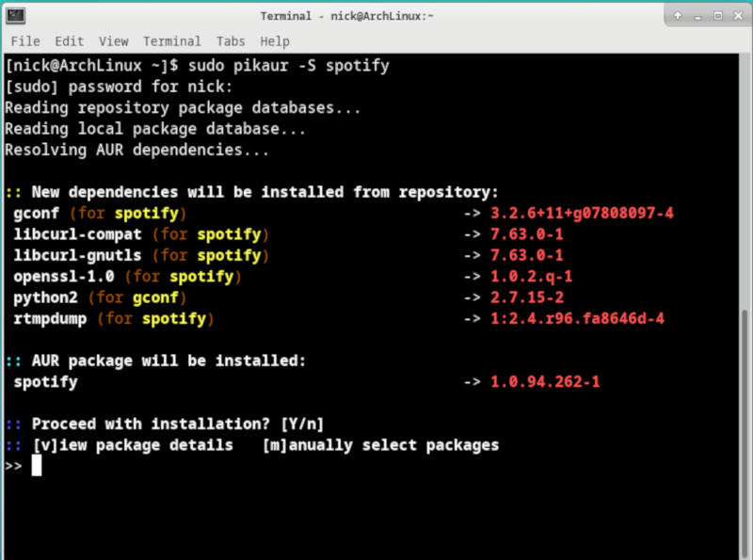Image resolution: width=753 pixels, height=560 pixels.
Task: Maximize the Terminal window
Action: 716,15
